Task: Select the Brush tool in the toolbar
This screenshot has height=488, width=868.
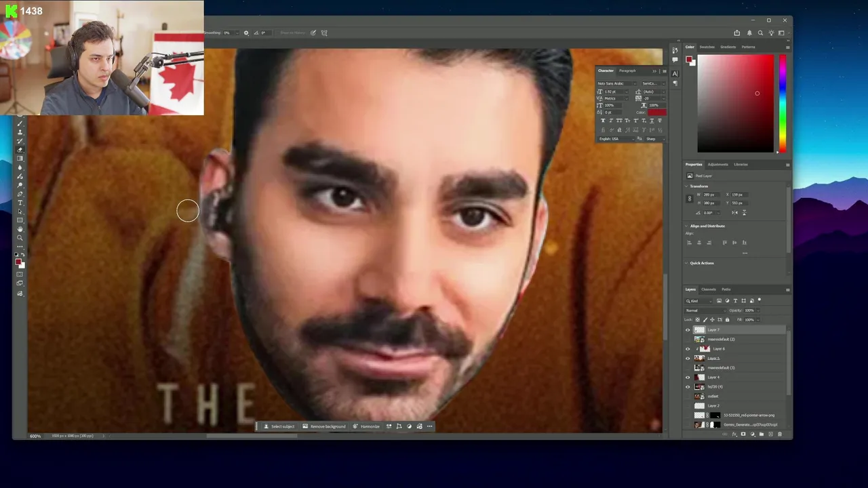Action: point(20,124)
